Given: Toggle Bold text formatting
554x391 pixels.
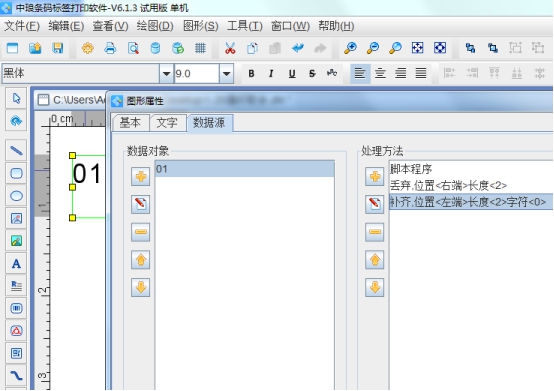Looking at the screenshot, I should tap(251, 73).
